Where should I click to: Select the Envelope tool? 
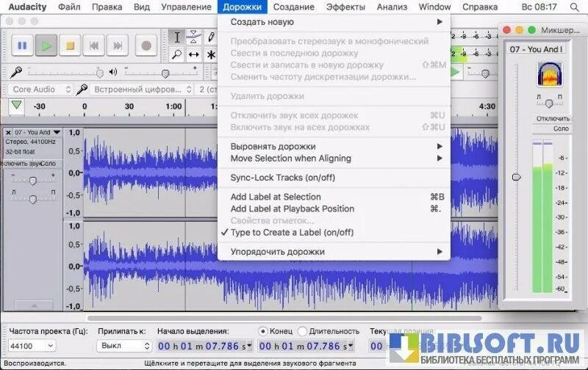[193, 37]
